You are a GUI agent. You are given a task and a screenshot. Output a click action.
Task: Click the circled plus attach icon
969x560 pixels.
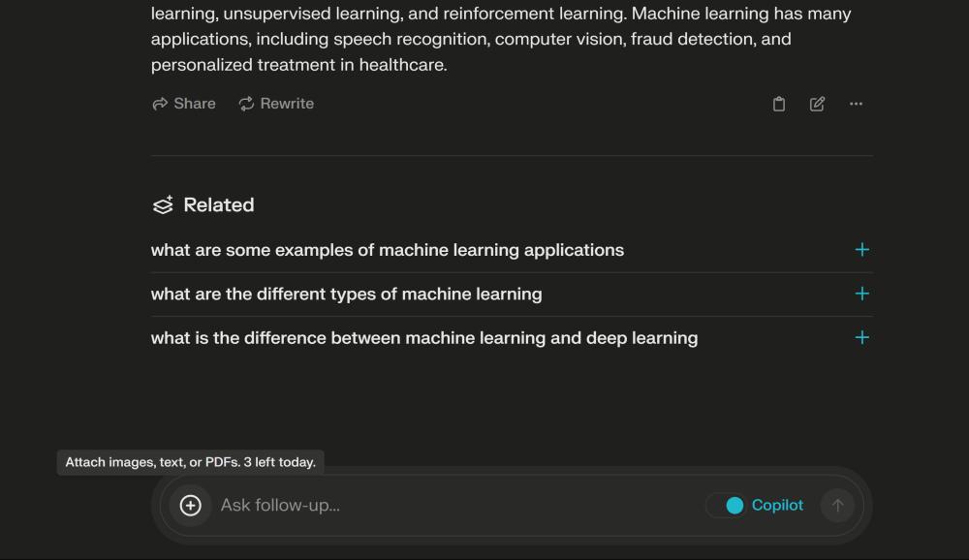(x=190, y=506)
